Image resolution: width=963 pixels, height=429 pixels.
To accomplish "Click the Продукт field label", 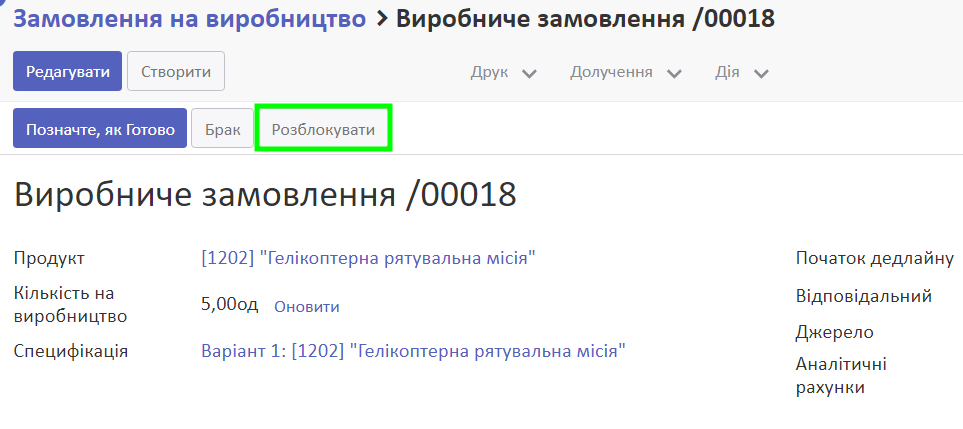I will pos(49,258).
